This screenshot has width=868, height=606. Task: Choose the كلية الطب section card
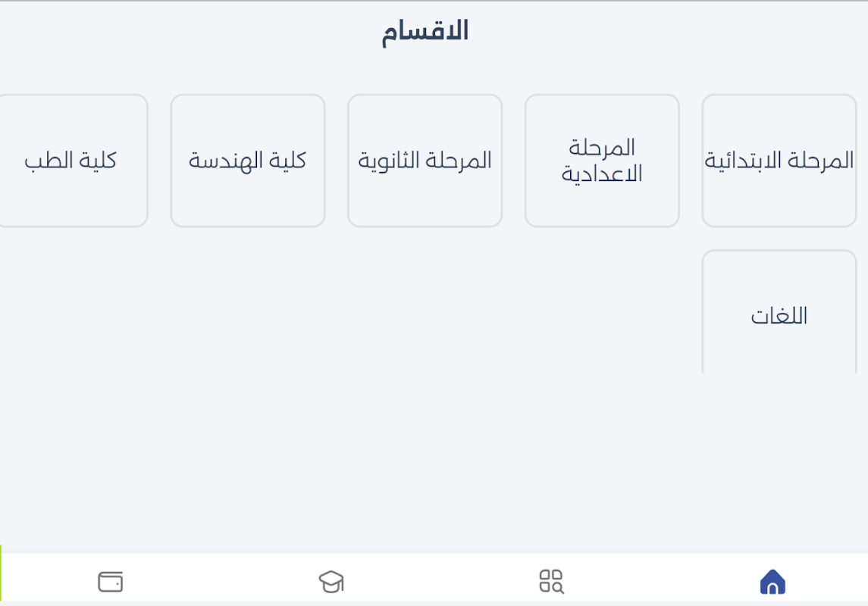tap(72, 161)
